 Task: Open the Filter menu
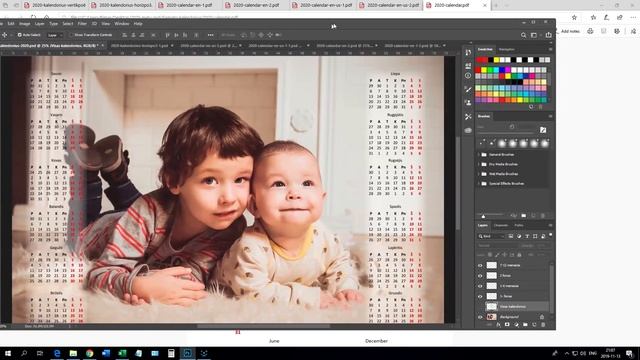[82, 24]
